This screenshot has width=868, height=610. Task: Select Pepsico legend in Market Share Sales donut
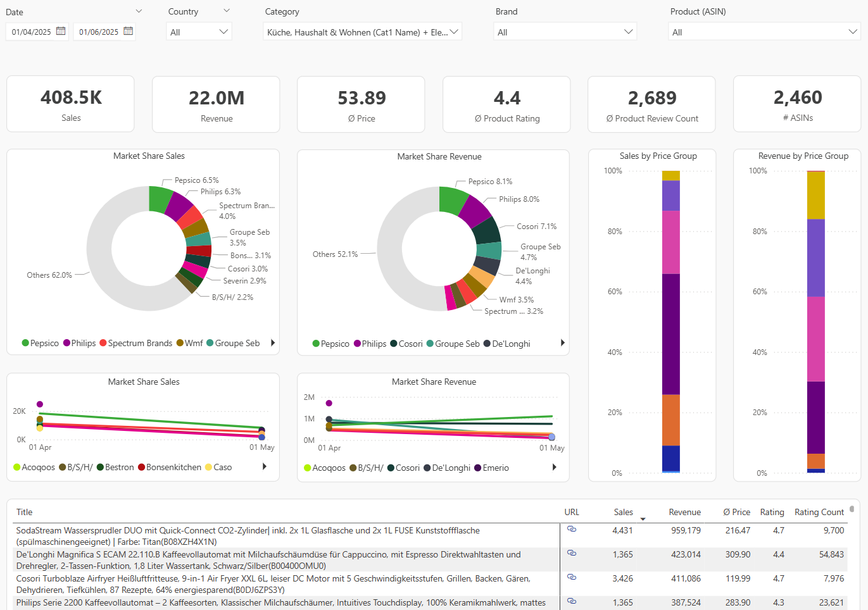[41, 343]
